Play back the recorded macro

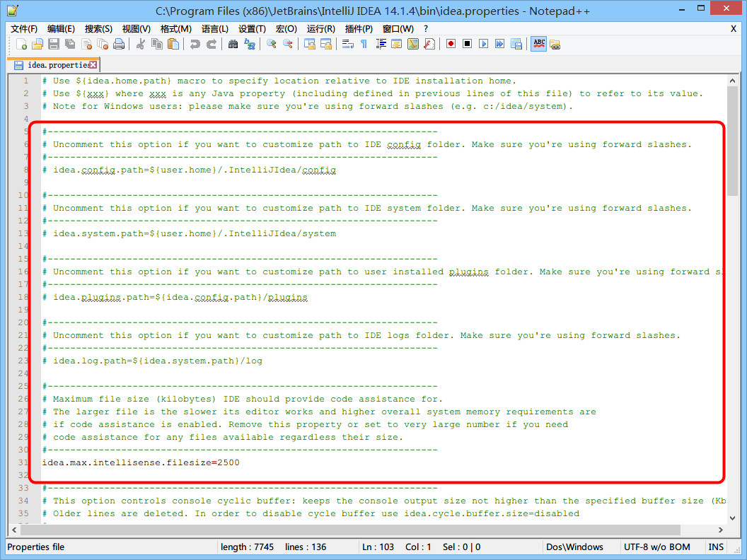[482, 44]
